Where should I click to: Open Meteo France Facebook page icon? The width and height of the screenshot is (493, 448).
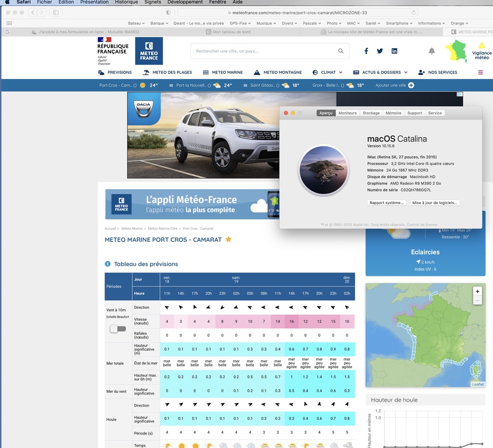point(366,51)
